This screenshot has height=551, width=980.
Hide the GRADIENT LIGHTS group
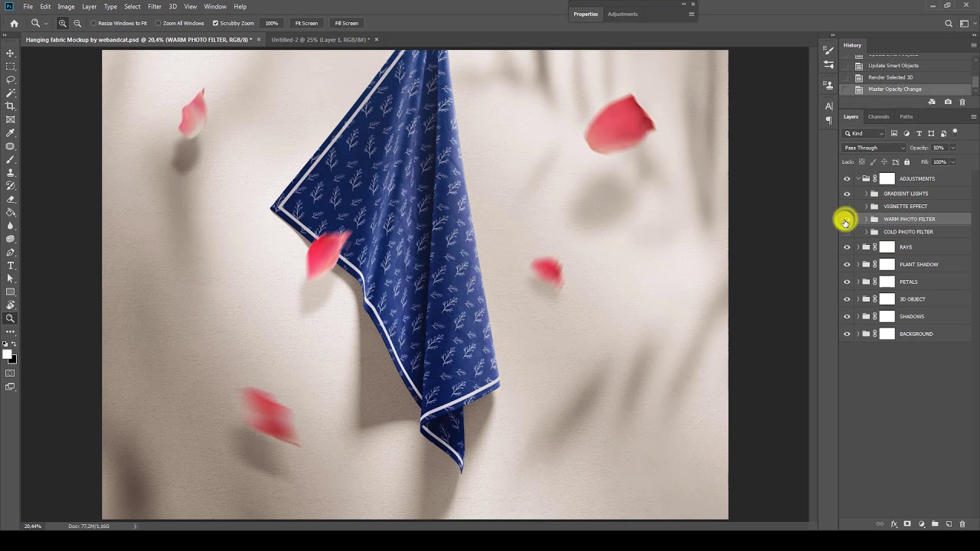coord(847,194)
